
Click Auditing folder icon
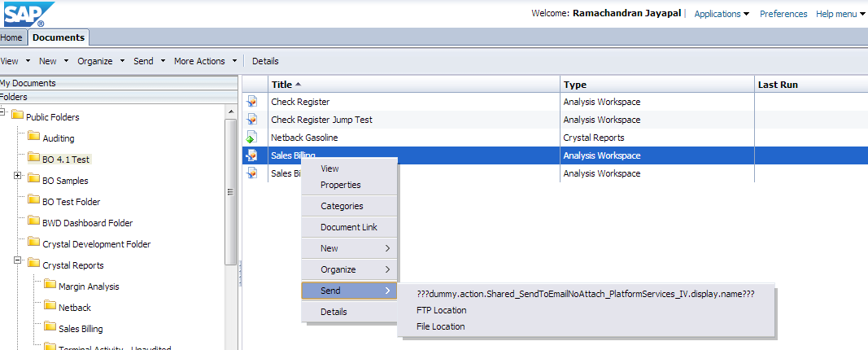point(34,138)
